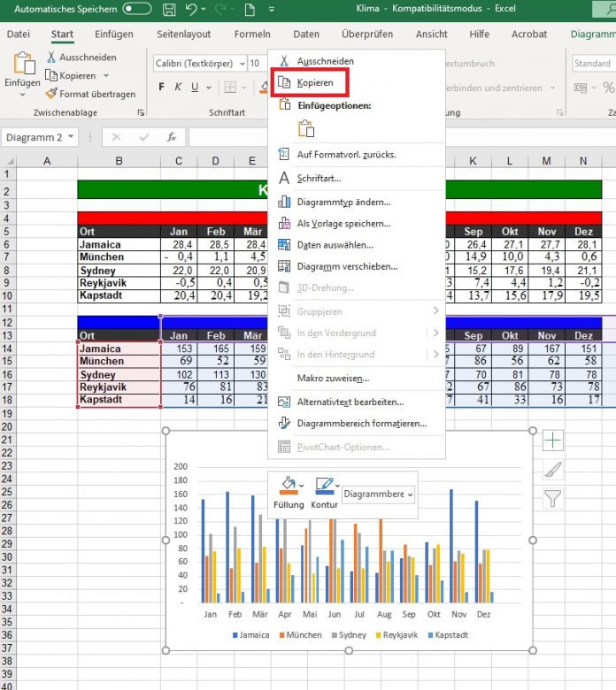Click the Kapstadt legend entry in chart
This screenshot has height=690, width=616.
(448, 635)
